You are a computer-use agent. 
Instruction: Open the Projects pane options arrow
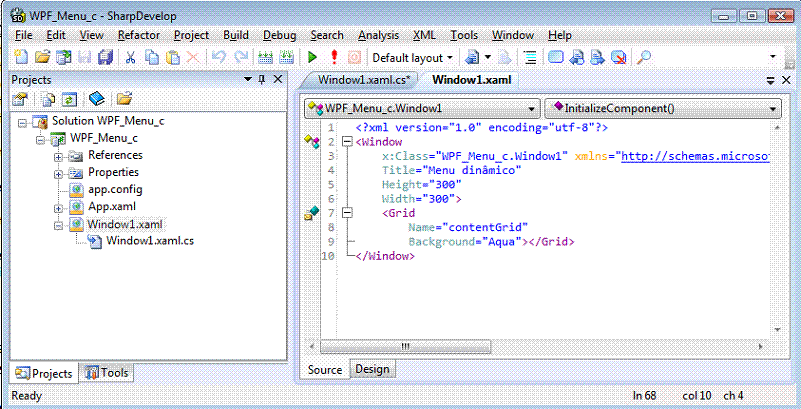[x=248, y=79]
